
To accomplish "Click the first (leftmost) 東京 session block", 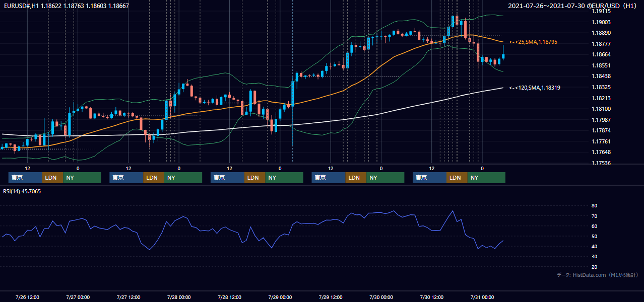I will (x=26, y=178).
